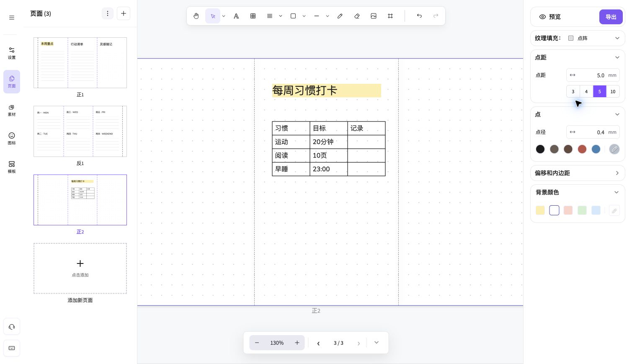Choose gray-brown dot color swatch
Viewport: 632px width, 364px height.
coord(554,149)
